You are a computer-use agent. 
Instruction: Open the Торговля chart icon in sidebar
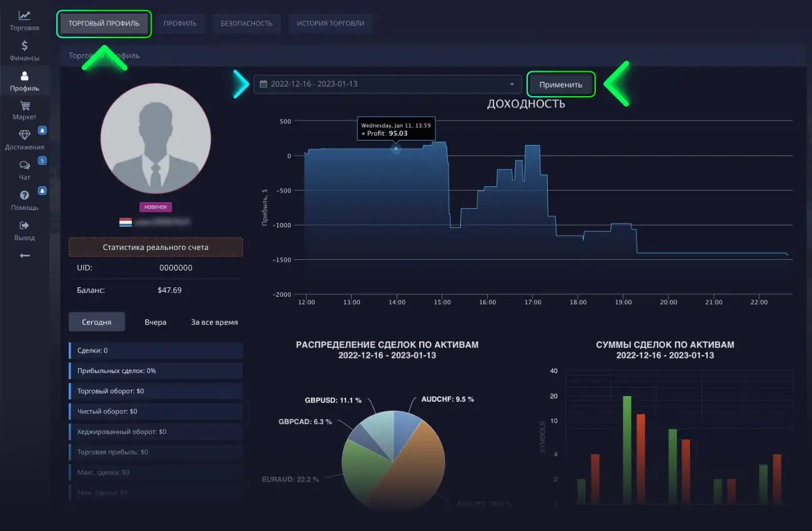[24, 16]
